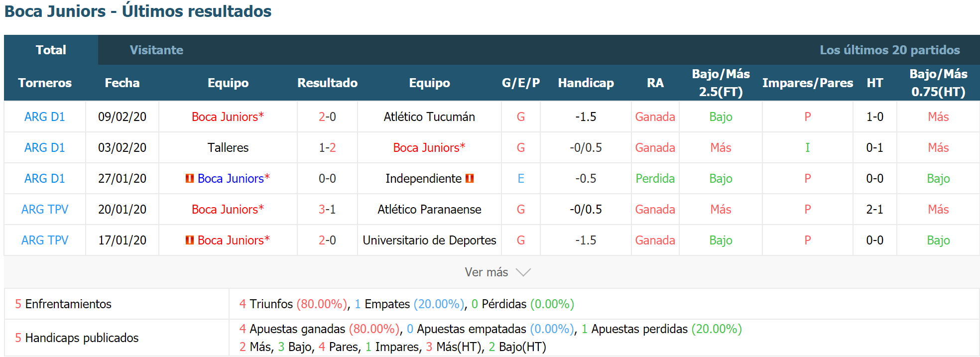Click blue Boca Juniors link in Independiente row
The width and height of the screenshot is (980, 357).
click(x=234, y=178)
